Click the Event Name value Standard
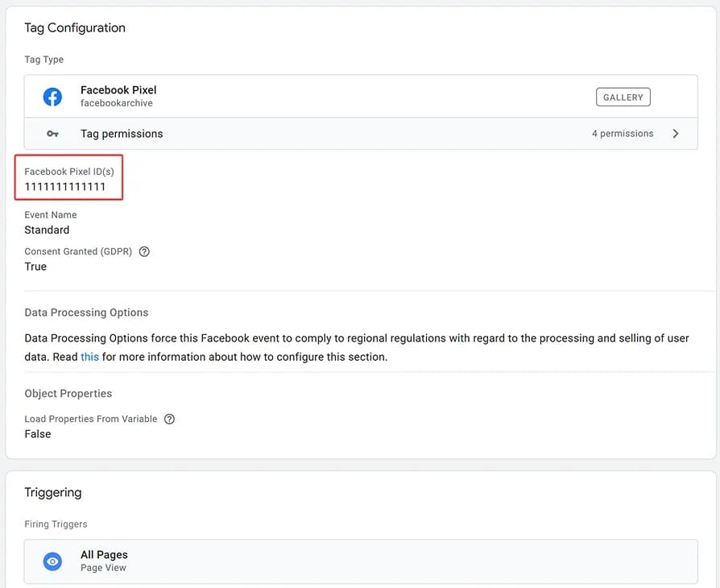 click(47, 230)
